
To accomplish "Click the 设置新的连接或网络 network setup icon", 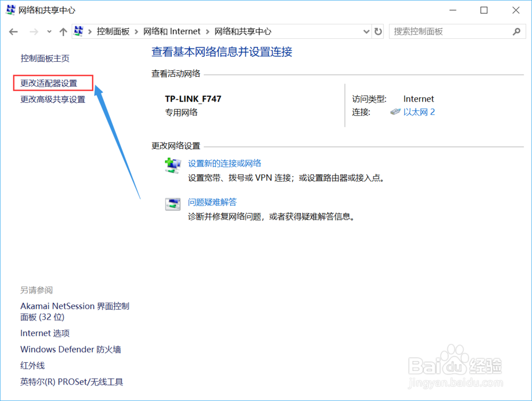I will pyautogui.click(x=173, y=165).
